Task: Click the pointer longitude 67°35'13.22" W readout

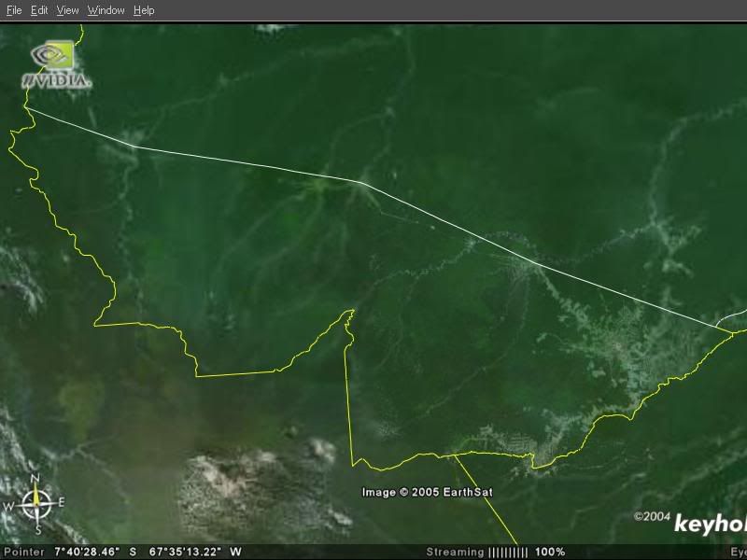Action: [195, 552]
